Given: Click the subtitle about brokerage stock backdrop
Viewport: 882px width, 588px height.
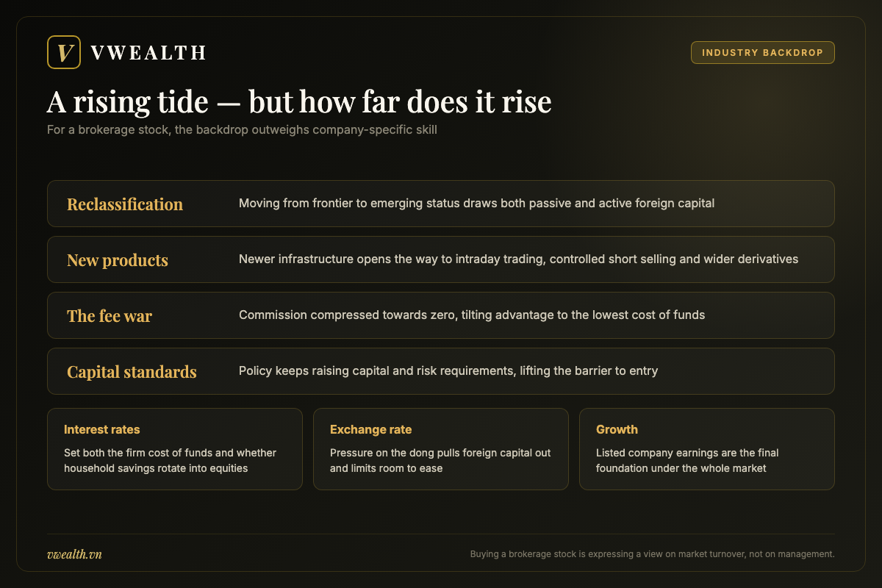Looking at the screenshot, I should (243, 132).
